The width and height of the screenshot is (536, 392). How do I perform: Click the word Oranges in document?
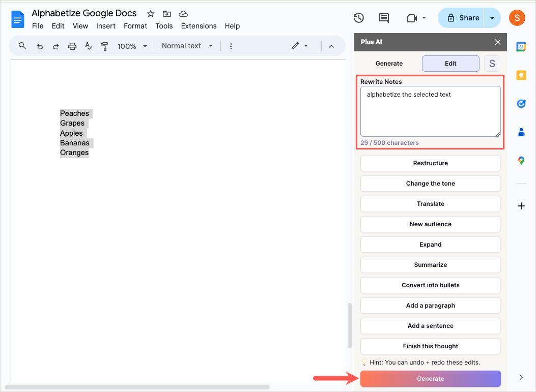pyautogui.click(x=74, y=153)
